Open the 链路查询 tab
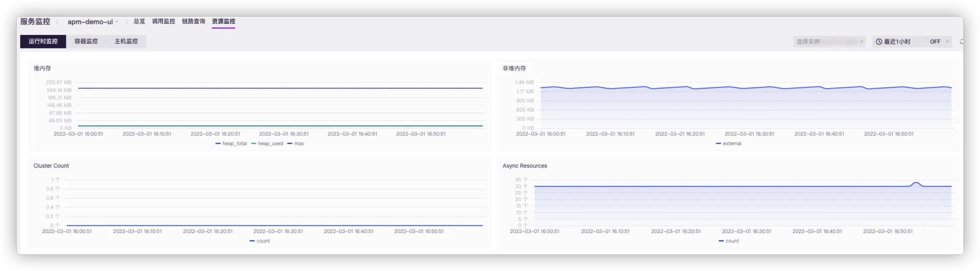 click(x=194, y=21)
